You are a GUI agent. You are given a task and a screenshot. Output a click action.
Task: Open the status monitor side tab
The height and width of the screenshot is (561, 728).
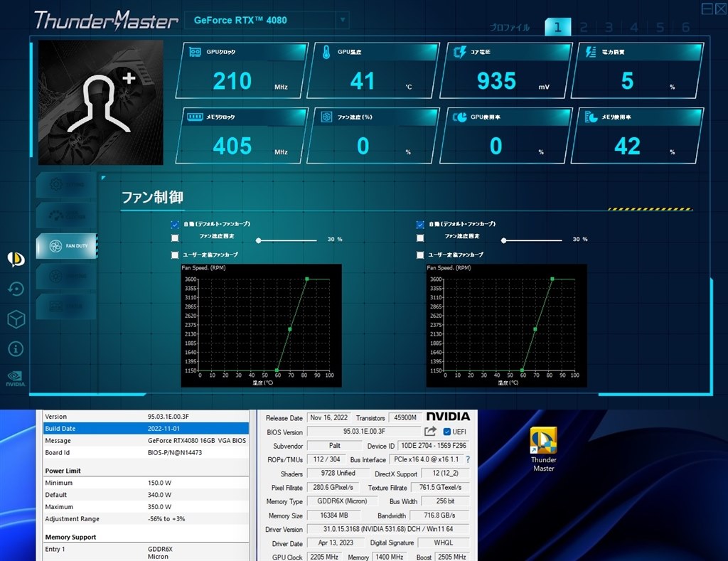66,306
